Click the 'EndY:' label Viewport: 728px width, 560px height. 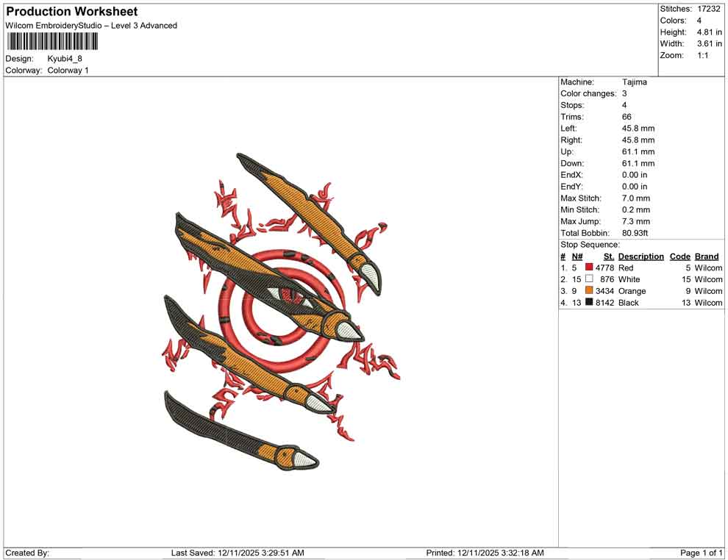(571, 186)
